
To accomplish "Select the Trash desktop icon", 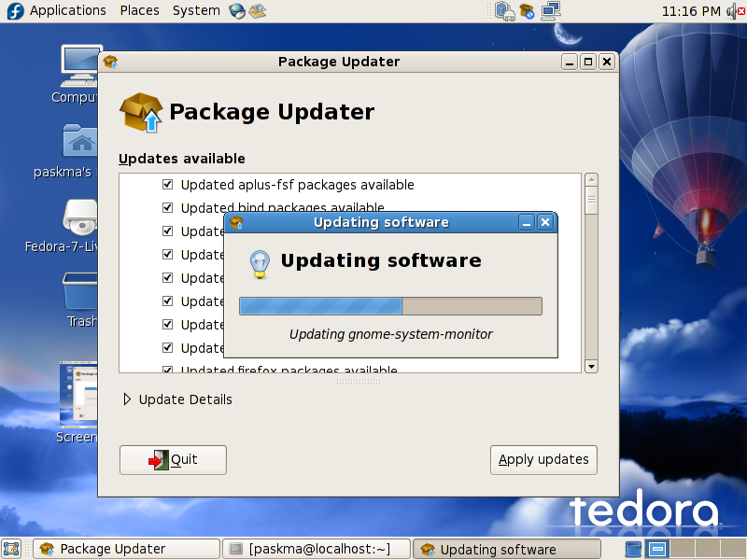I will click(80, 300).
